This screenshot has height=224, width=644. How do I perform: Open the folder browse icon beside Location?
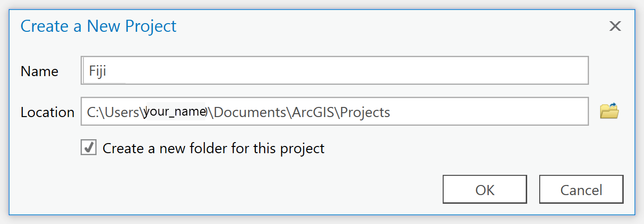point(609,111)
